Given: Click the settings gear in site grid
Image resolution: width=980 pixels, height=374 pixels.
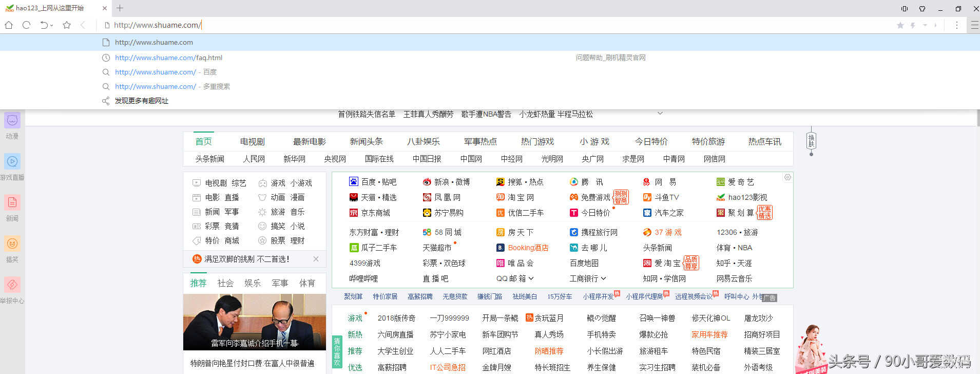Looking at the screenshot, I should [787, 177].
